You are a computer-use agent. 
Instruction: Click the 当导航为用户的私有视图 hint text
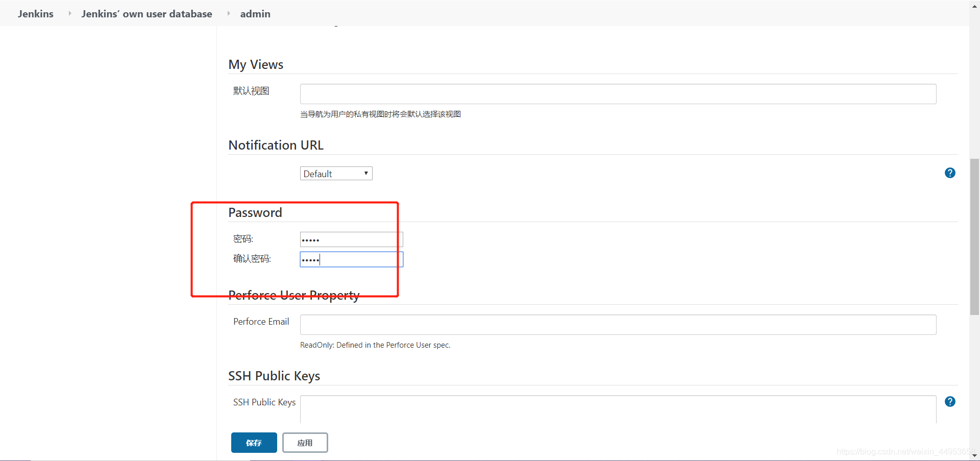tap(380, 114)
